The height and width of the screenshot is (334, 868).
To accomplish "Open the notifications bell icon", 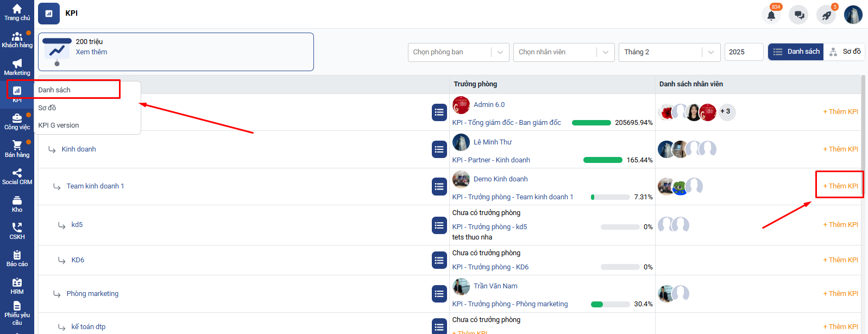I will 771,15.
